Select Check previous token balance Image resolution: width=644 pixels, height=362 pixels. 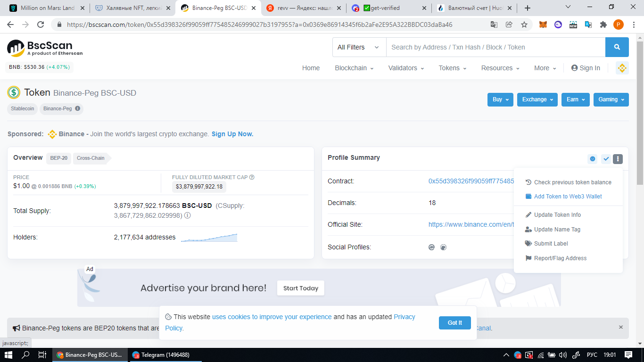pyautogui.click(x=568, y=182)
